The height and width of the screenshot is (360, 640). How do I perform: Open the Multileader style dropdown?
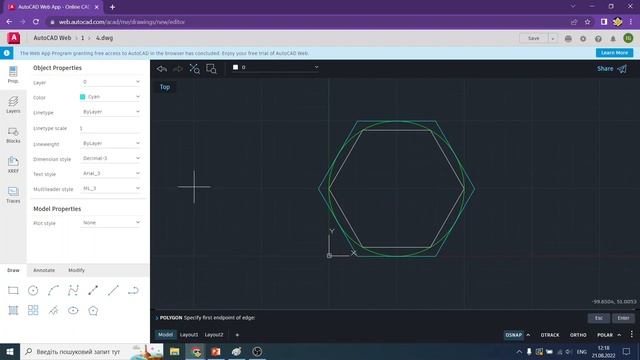111,189
